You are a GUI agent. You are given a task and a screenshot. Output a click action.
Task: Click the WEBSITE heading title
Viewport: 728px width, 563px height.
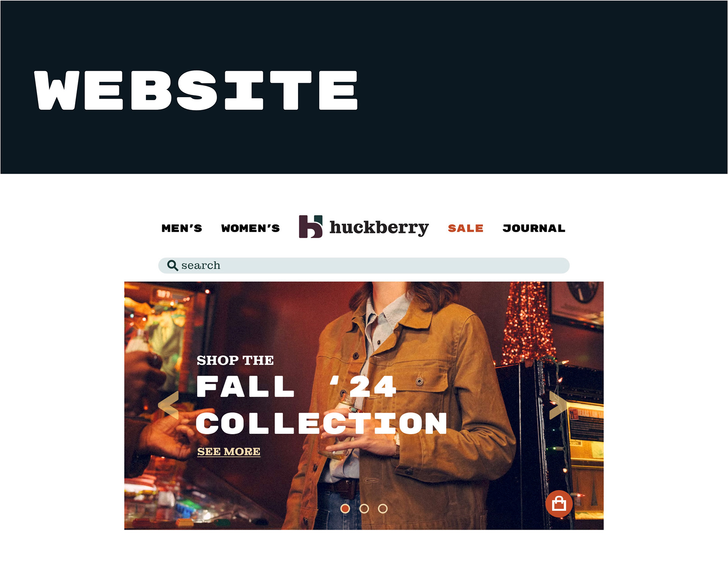point(196,90)
